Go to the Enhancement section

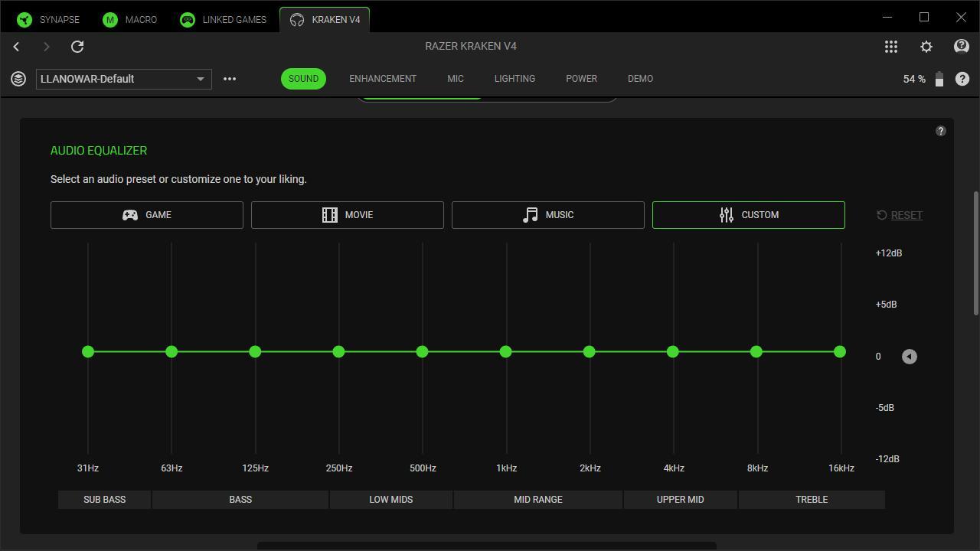pyautogui.click(x=383, y=79)
